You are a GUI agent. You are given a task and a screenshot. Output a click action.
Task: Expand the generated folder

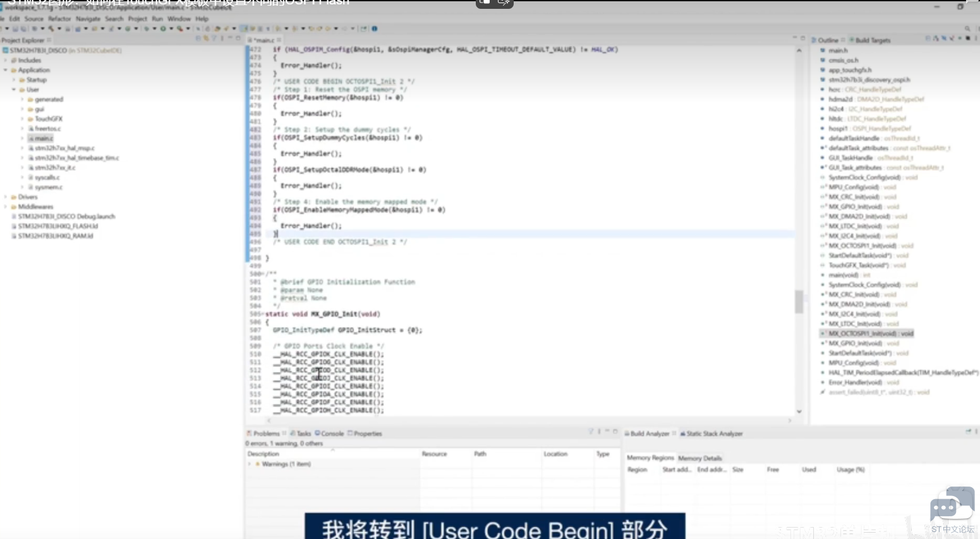point(22,99)
